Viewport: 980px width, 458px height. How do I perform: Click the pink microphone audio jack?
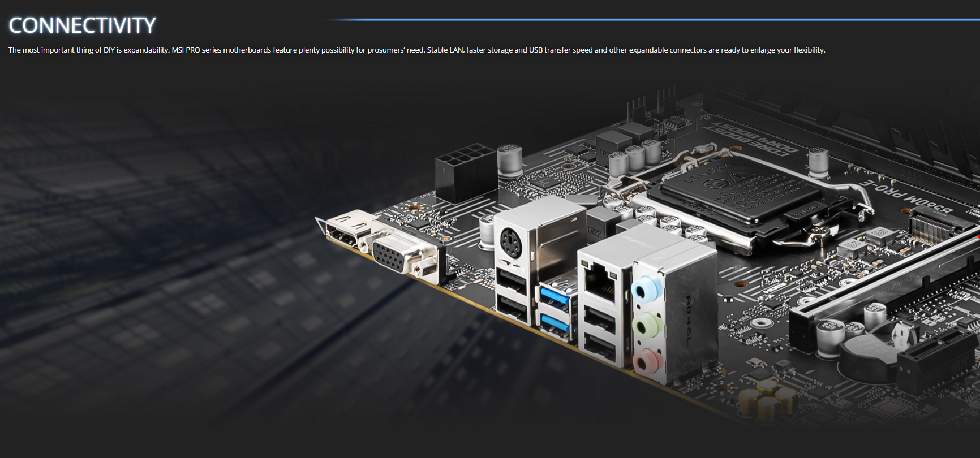pos(644,360)
